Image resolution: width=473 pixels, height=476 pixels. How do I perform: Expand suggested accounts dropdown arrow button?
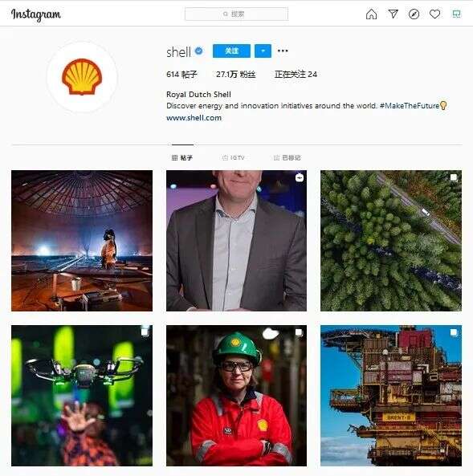click(263, 51)
